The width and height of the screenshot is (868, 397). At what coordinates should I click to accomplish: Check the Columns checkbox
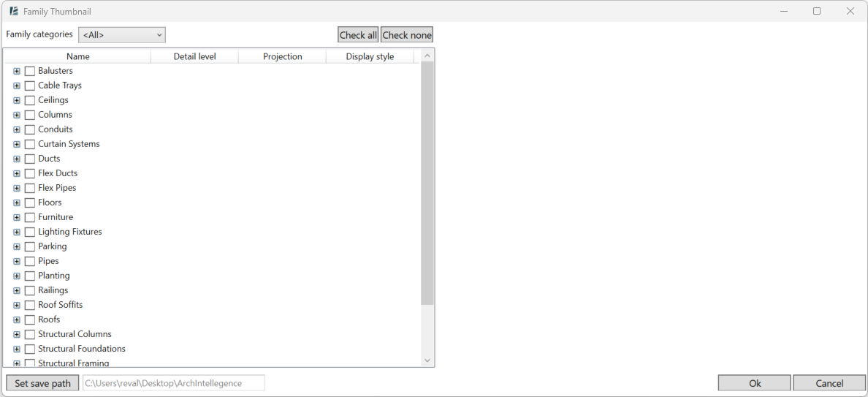[30, 116]
